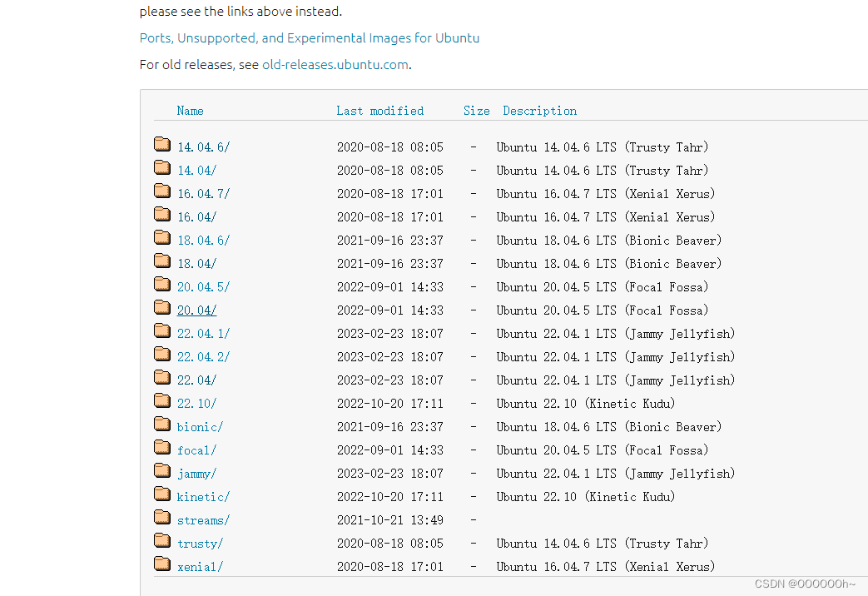Open the streams/ directory link
868x596 pixels.
[203, 520]
